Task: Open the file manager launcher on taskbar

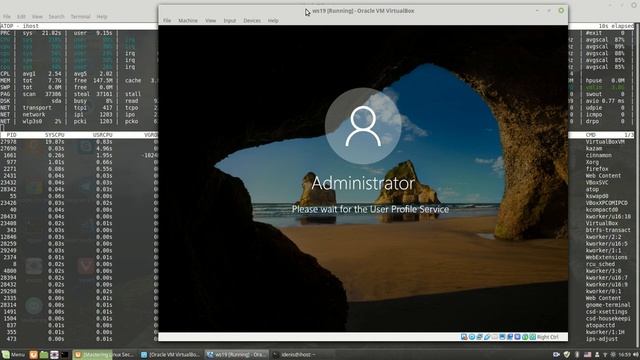Action: click(44, 355)
